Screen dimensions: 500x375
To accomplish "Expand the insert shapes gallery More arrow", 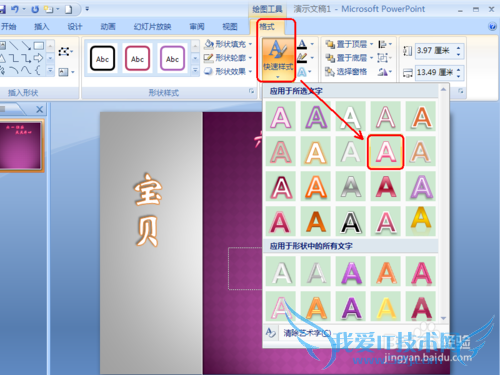I will tap(50, 71).
